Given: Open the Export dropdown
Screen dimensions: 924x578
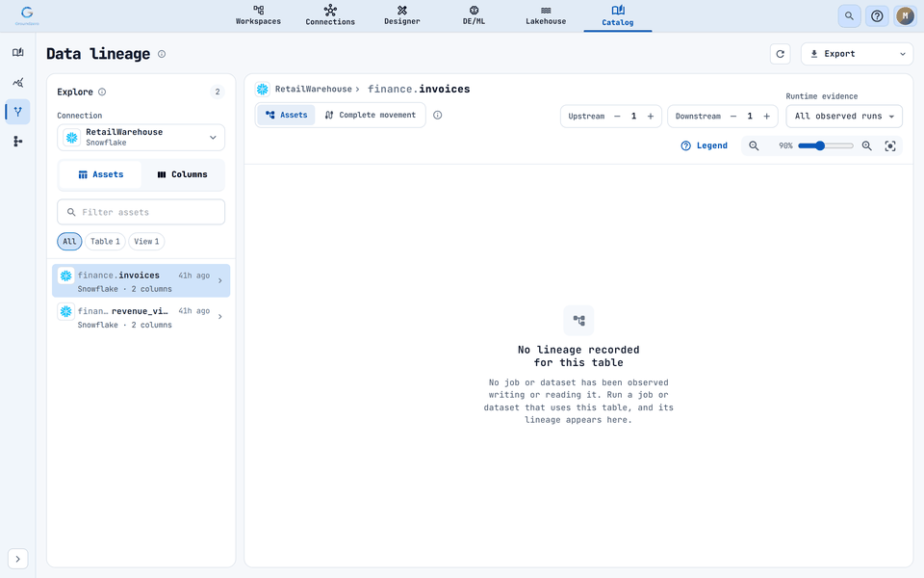Looking at the screenshot, I should pyautogui.click(x=857, y=54).
